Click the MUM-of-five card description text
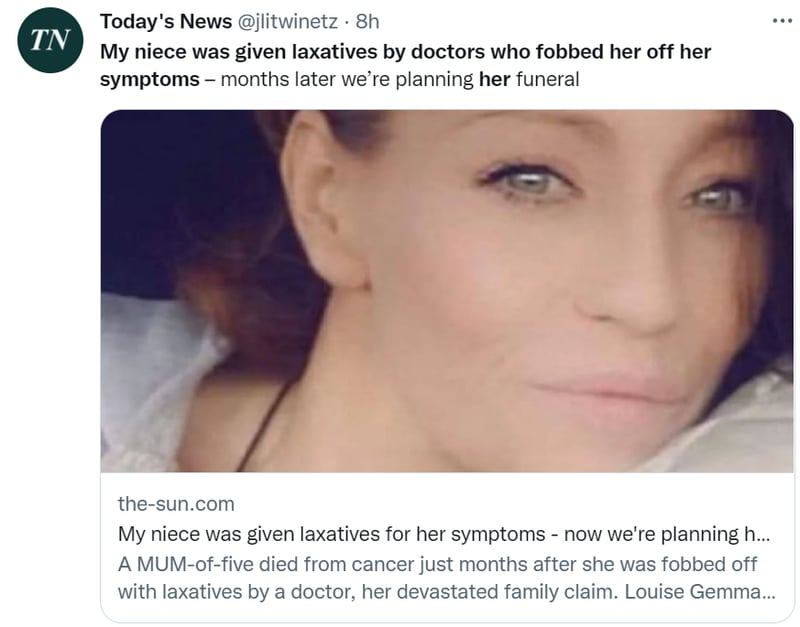This screenshot has height=627, width=800. [446, 578]
